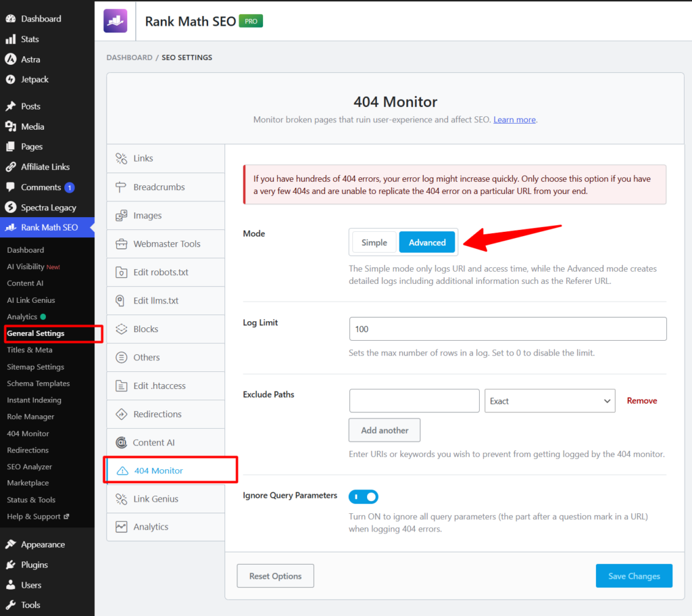Open the Breadcrumbs signpost icon
This screenshot has height=616, width=692.
(x=121, y=187)
